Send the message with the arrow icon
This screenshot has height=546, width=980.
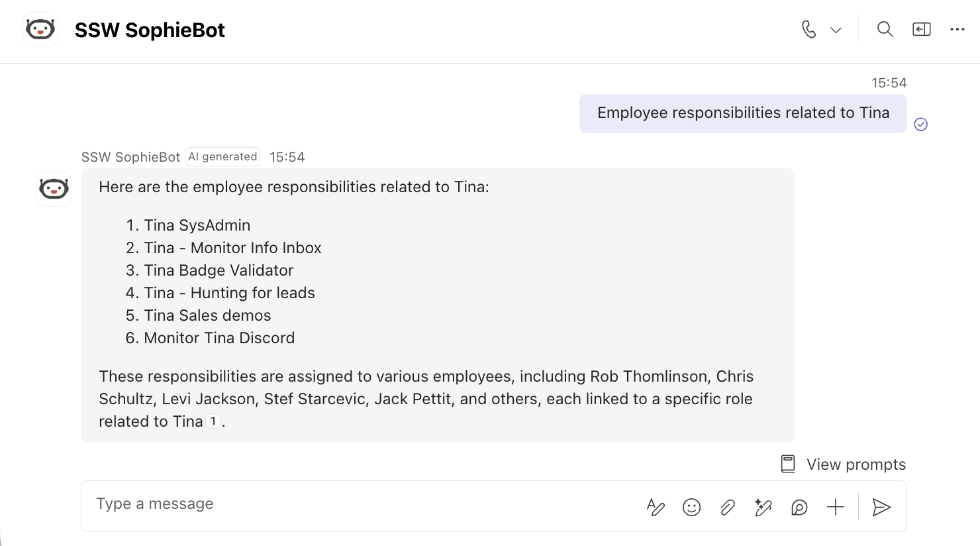(881, 507)
